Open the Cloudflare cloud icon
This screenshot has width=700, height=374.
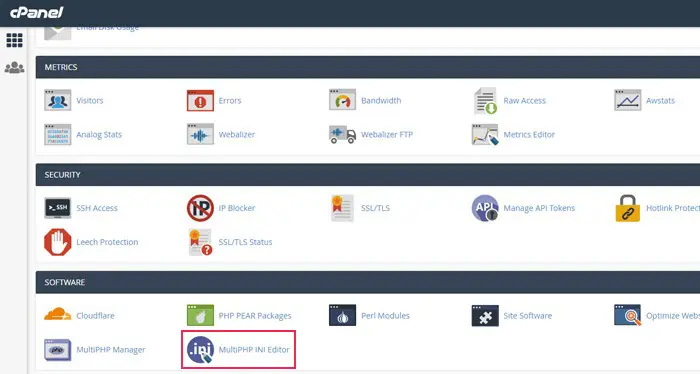coord(58,314)
